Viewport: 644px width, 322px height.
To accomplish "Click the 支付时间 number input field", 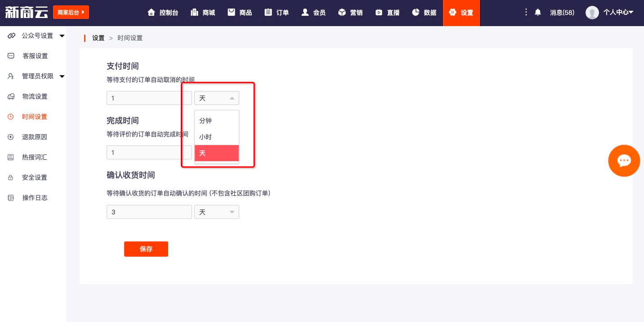I will pyautogui.click(x=149, y=98).
